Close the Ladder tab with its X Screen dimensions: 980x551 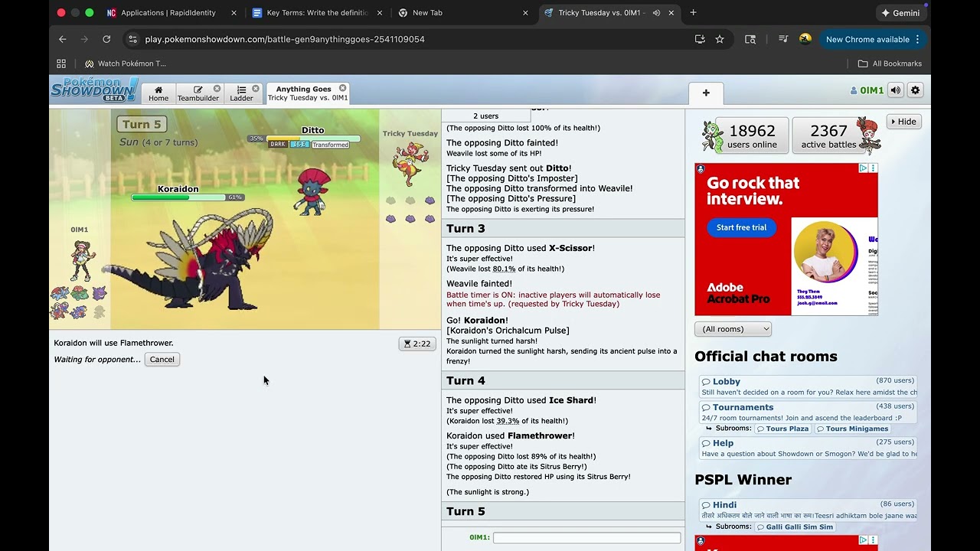tap(256, 89)
